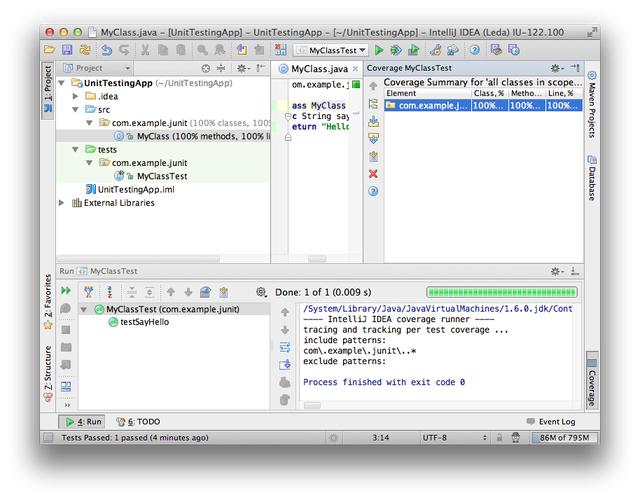Image resolution: width=640 pixels, height=500 pixels.
Task: Toggle tool windows button in status bar
Action: (48, 438)
